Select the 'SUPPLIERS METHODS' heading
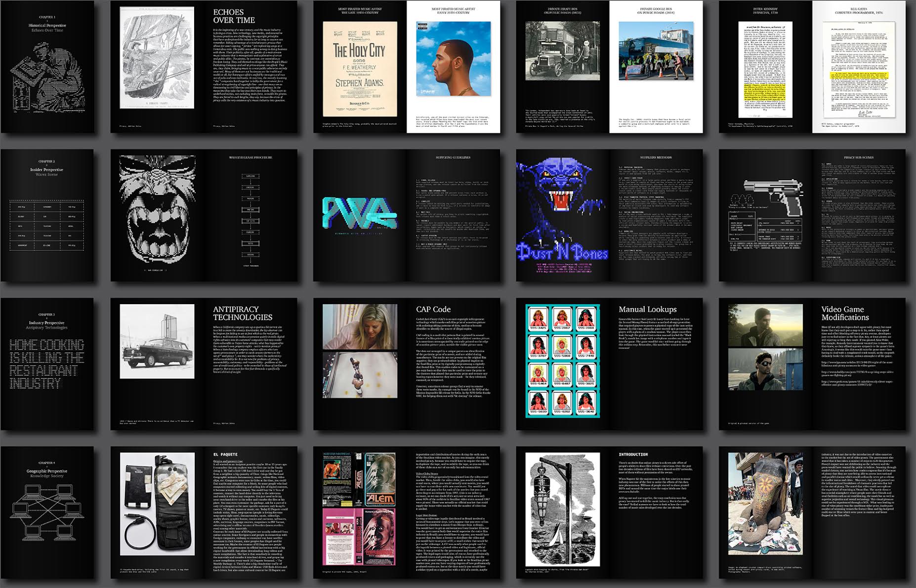Viewport: 916px width, 588px height. (x=656, y=157)
